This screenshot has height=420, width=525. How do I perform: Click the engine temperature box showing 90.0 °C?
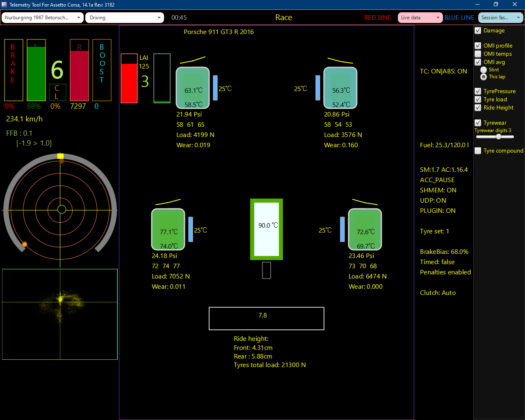267,229
